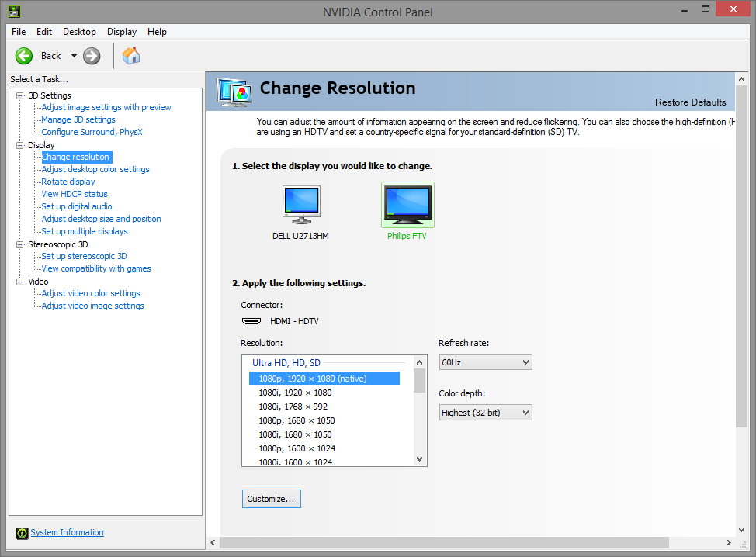This screenshot has width=756, height=557.
Task: Open Adjust desktop color settings
Action: 95,169
